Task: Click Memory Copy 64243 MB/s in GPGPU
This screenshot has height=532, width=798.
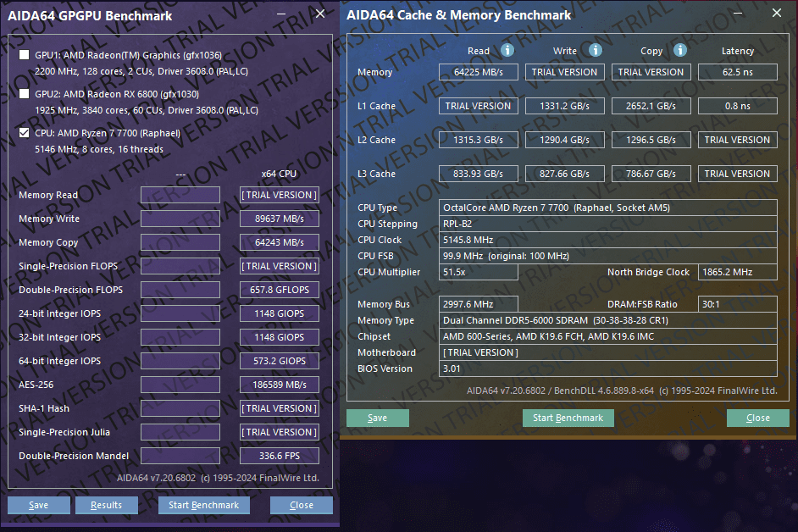Action: pos(280,242)
